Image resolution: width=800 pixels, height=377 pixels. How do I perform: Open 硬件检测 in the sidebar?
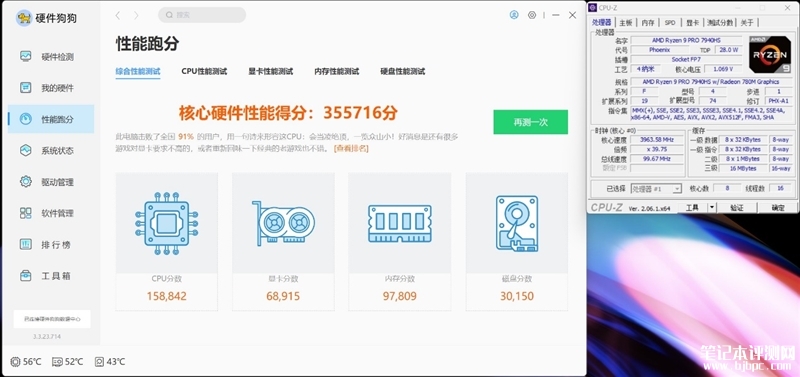click(x=51, y=57)
